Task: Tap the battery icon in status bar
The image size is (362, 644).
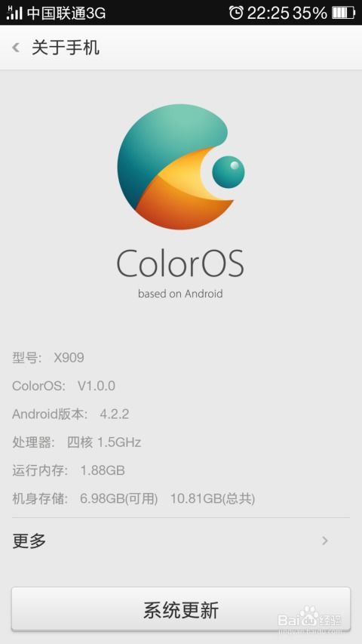Action: [x=344, y=13]
